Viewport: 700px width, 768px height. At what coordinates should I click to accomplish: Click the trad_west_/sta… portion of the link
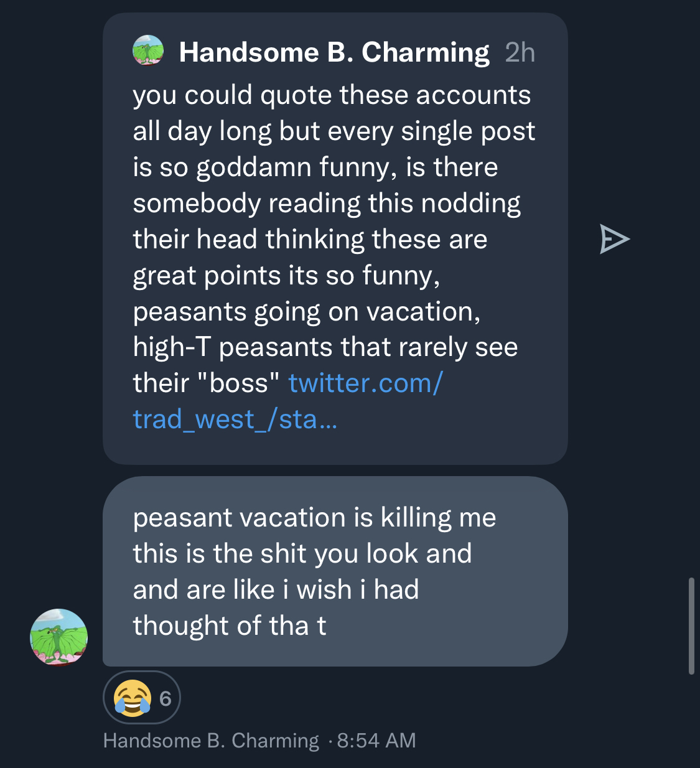pyautogui.click(x=235, y=419)
